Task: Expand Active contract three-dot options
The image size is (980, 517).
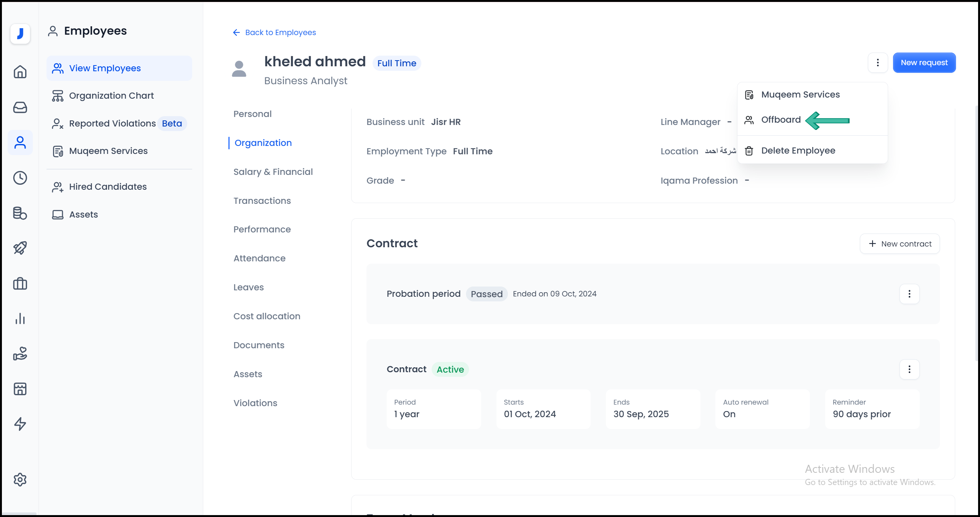Action: (909, 369)
